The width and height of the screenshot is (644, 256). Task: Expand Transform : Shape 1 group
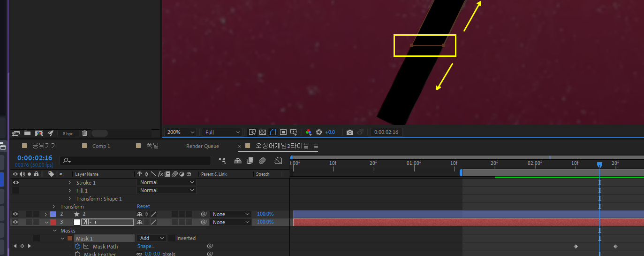pos(70,199)
